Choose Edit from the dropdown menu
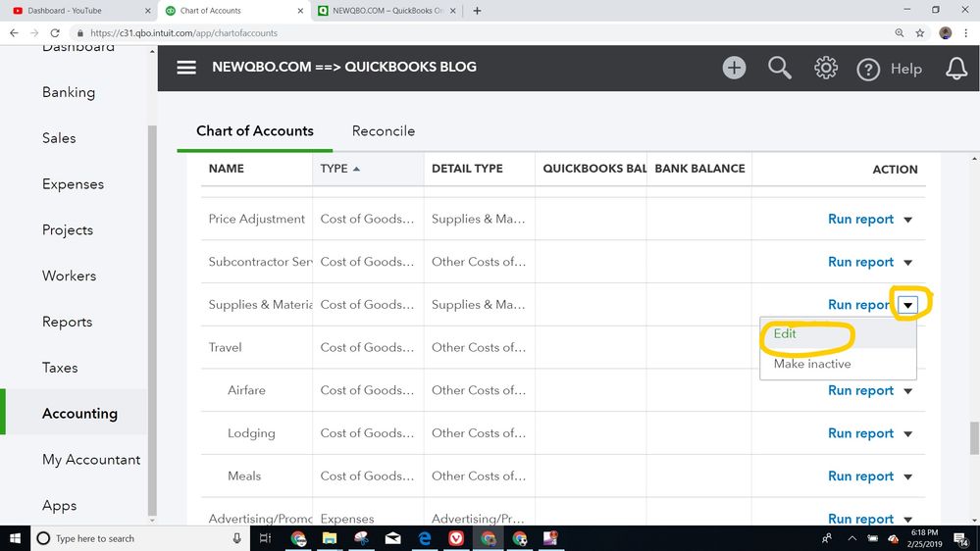This screenshot has width=980, height=551. [838, 333]
